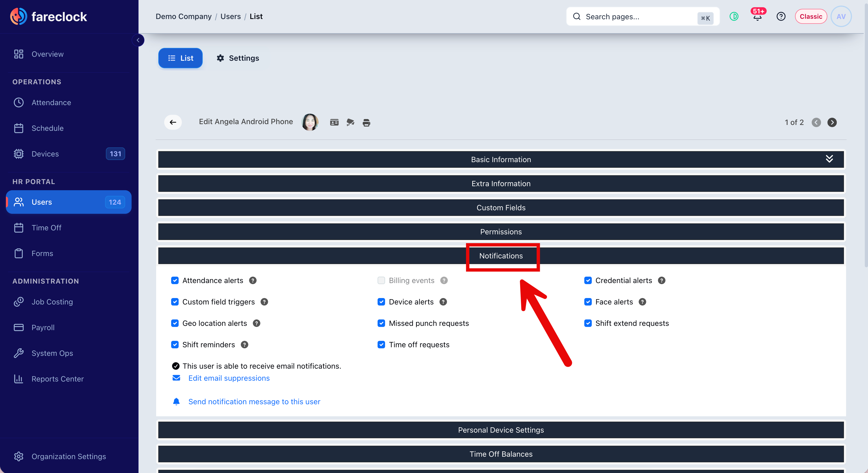The height and width of the screenshot is (473, 868).
Task: Expand the Permissions section
Action: coord(501,232)
